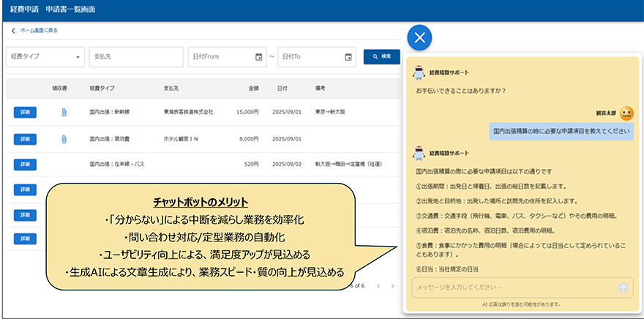Close the chatbot with the round X button
Viewport: 644px width, 319px height.
click(x=419, y=37)
